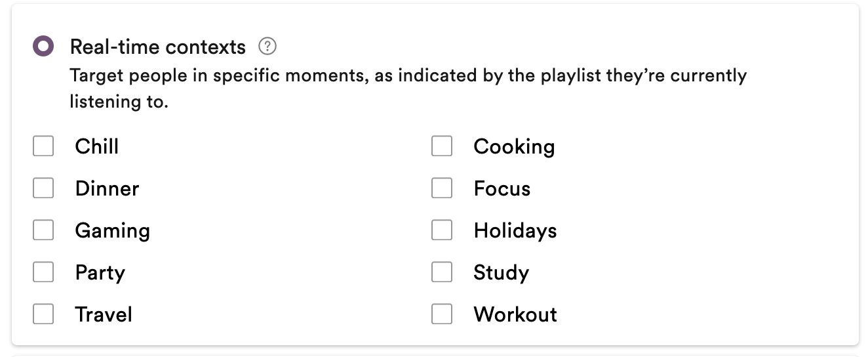
Task: Tick the Cooking checkbox
Action: tap(442, 146)
